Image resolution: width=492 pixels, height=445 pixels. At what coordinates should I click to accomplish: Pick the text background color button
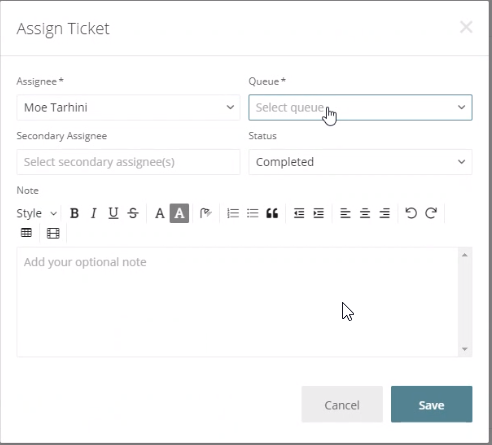tap(179, 213)
